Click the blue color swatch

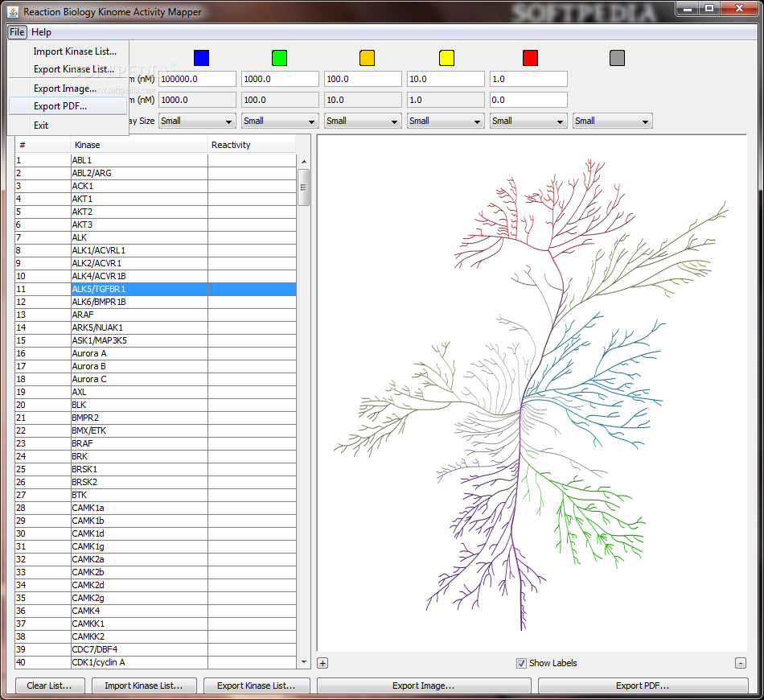click(x=201, y=57)
